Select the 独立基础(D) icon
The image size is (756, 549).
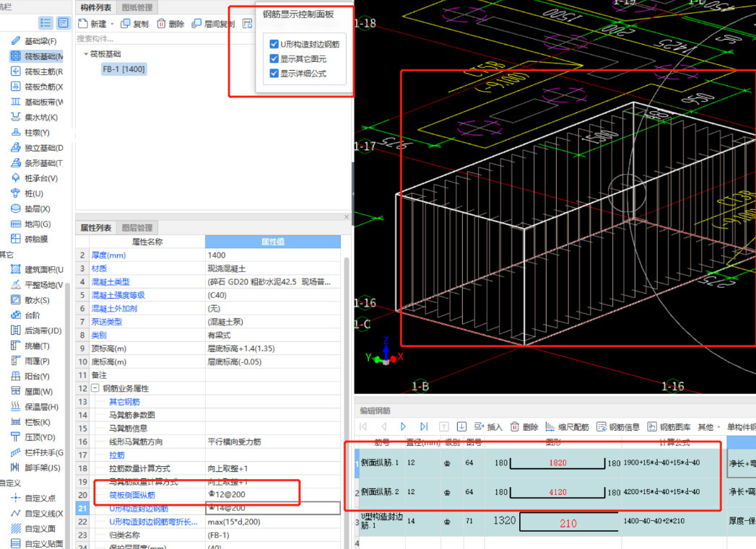click(x=16, y=148)
